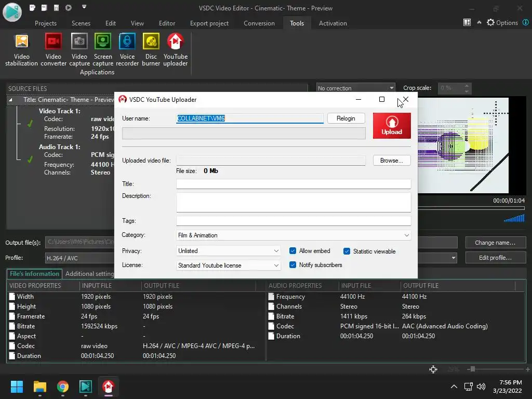Image resolution: width=532 pixels, height=399 pixels.
Task: Open the Privacy dropdown set to Unlisted
Action: click(x=228, y=251)
